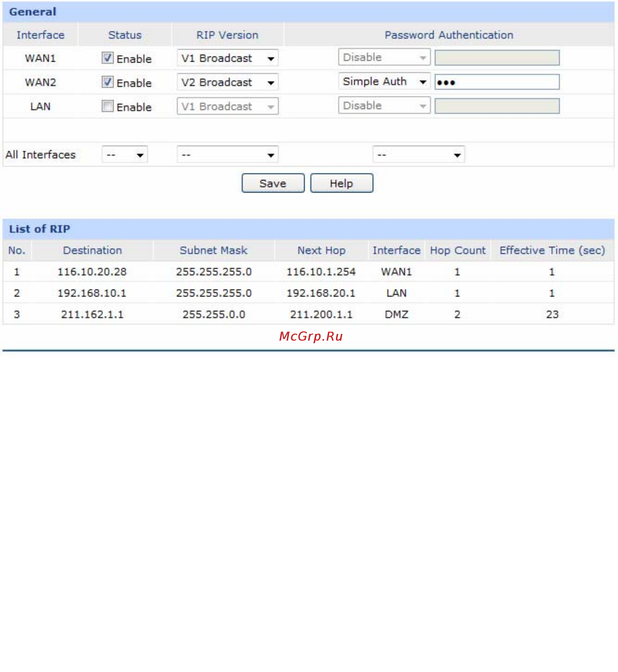Click effective time value 23
Viewport: 618px width, 672px height.
[x=553, y=315]
